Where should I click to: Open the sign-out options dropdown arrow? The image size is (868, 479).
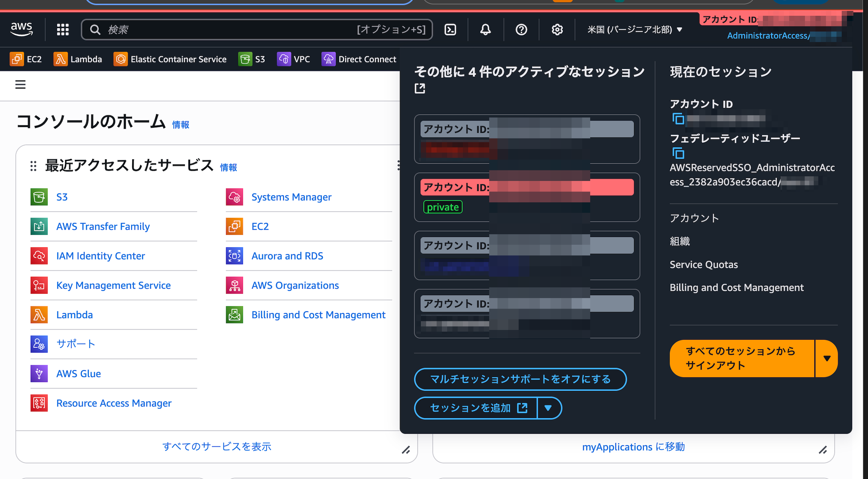click(827, 358)
